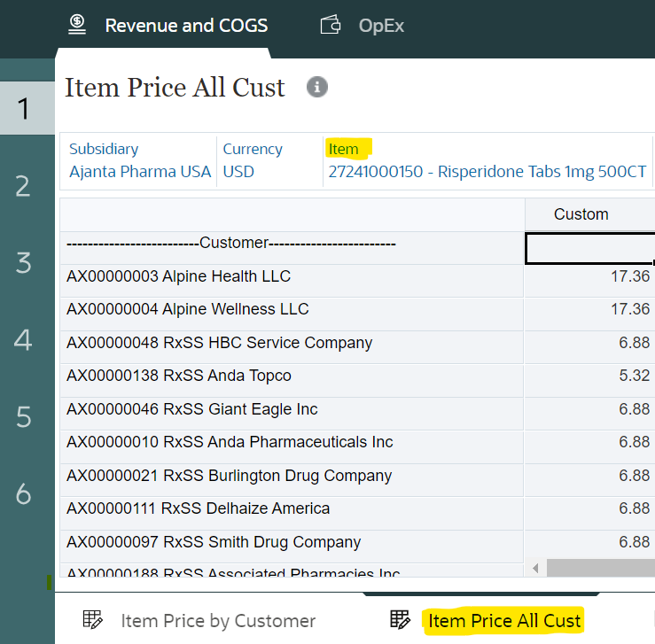Click the Item Price by Customer grid icon
Screen dimensions: 655x644
pos(93,620)
